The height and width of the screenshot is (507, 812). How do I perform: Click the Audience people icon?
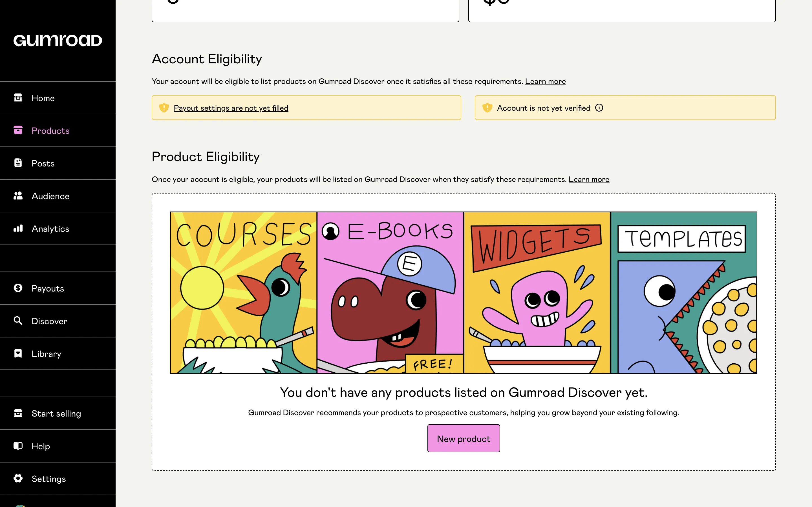(x=18, y=195)
